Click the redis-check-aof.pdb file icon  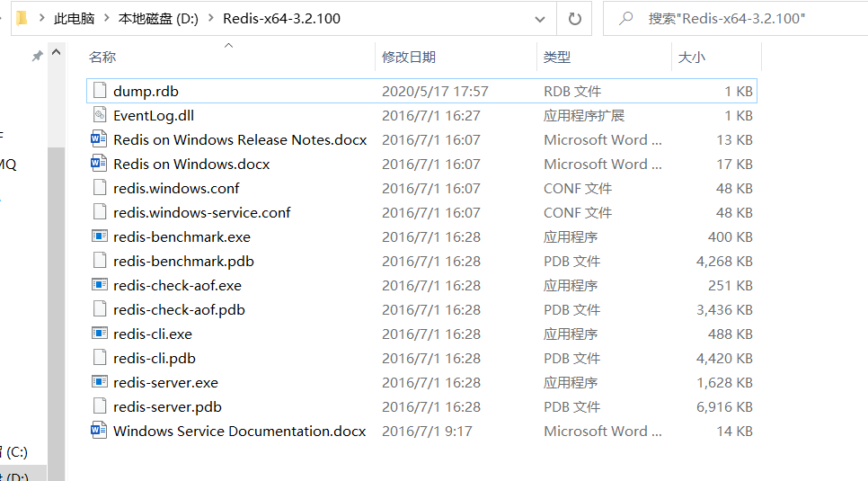pyautogui.click(x=100, y=308)
